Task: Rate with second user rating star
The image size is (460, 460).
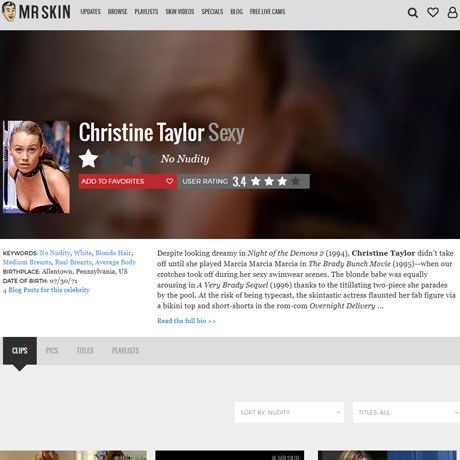Action: [x=269, y=181]
